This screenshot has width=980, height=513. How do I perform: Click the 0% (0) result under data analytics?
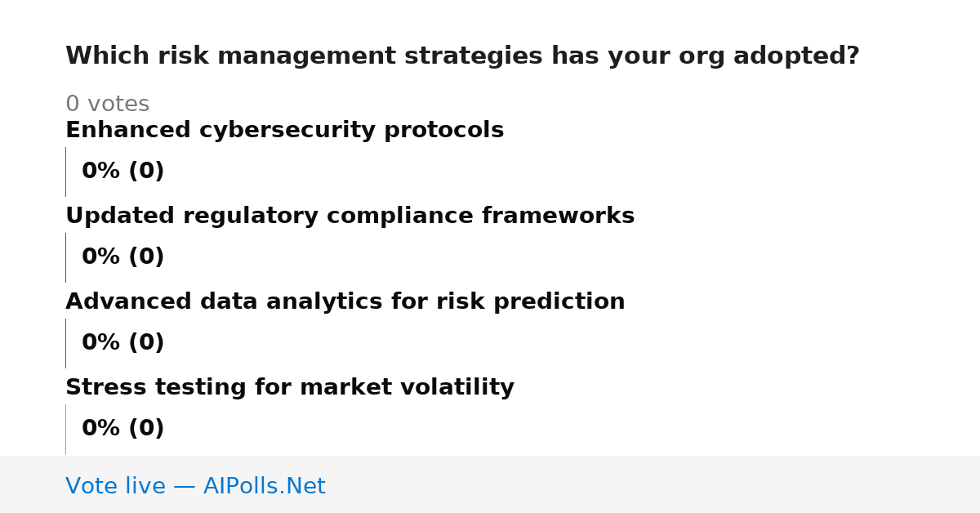tap(122, 343)
